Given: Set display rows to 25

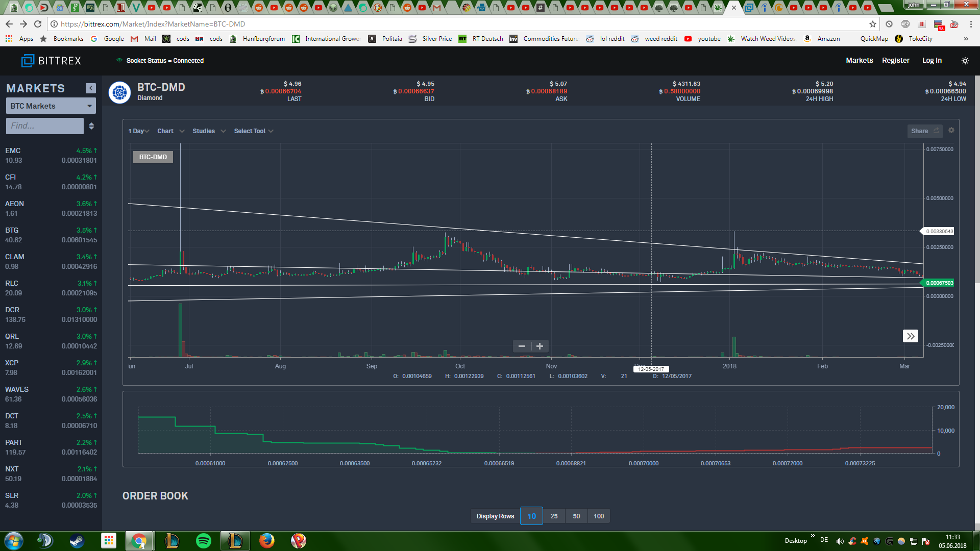Looking at the screenshot, I should pos(554,516).
